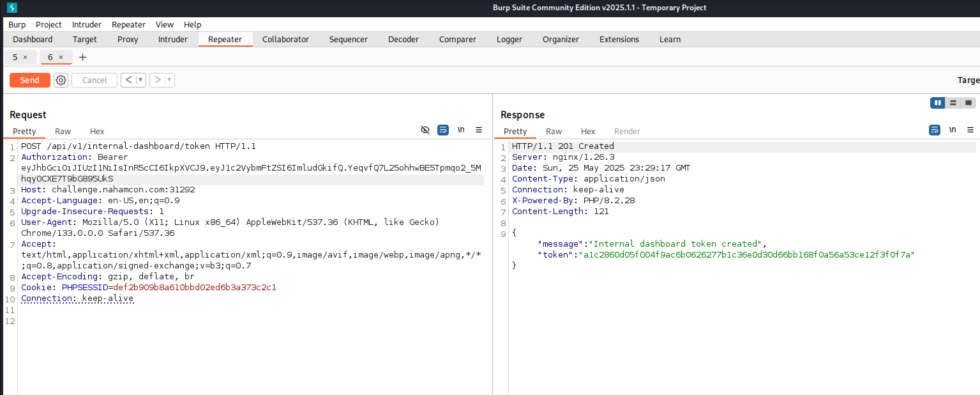Toggle hiding non-printable characters in Request
Viewport: 980px width, 395px height.
click(425, 130)
